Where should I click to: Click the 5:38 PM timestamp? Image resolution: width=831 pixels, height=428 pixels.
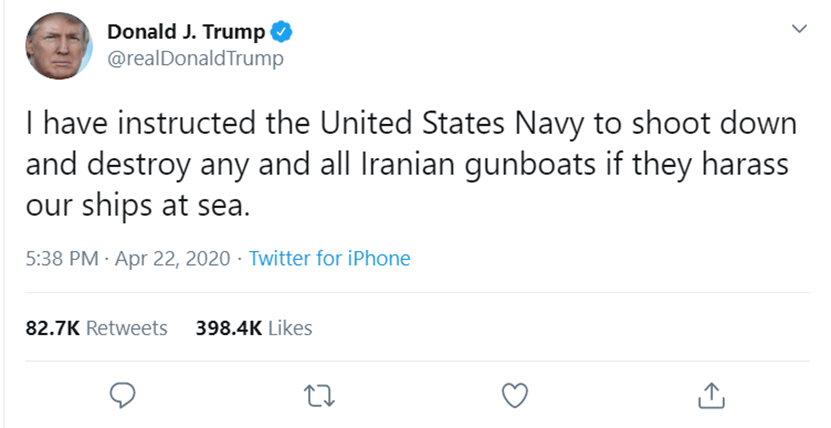pyautogui.click(x=61, y=258)
